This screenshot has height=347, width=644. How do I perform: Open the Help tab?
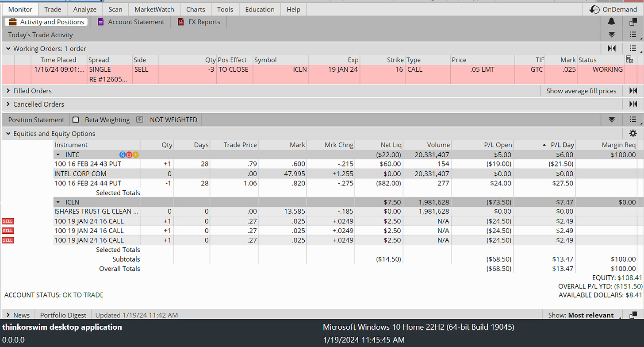coord(293,9)
